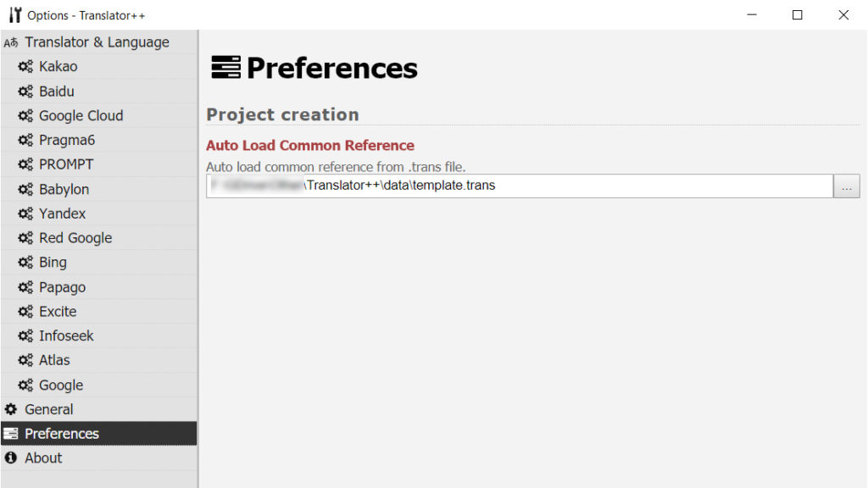The width and height of the screenshot is (868, 488).
Task: Open the Atlas translator settings
Action: [99, 360]
